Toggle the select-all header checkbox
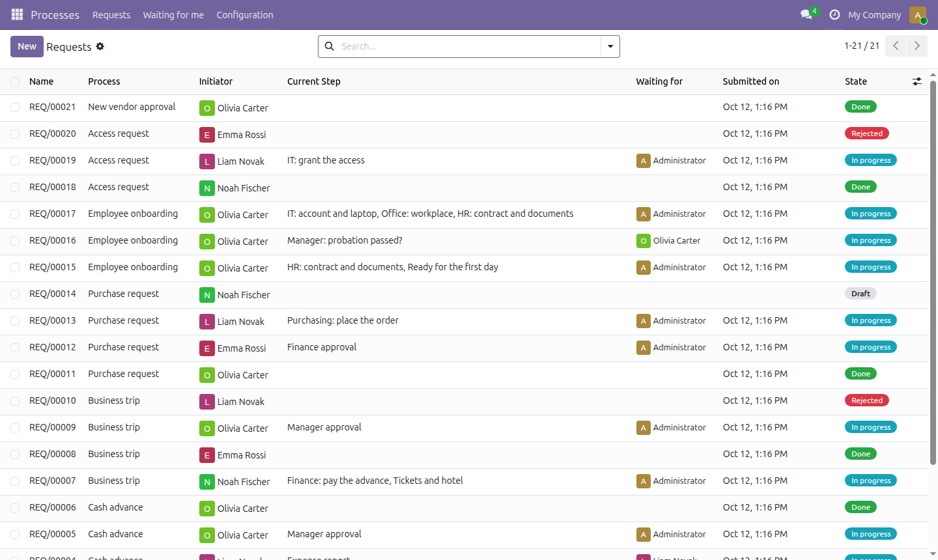The height and width of the screenshot is (560, 938). (15, 82)
